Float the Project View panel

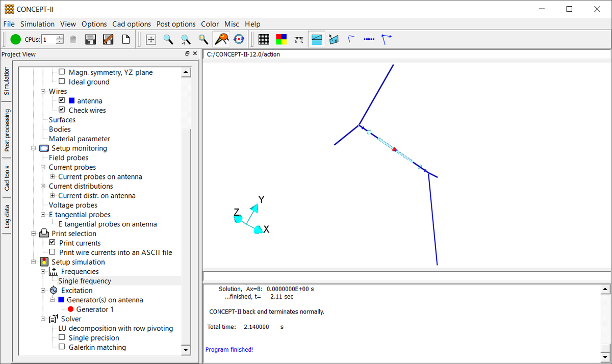pos(187,54)
